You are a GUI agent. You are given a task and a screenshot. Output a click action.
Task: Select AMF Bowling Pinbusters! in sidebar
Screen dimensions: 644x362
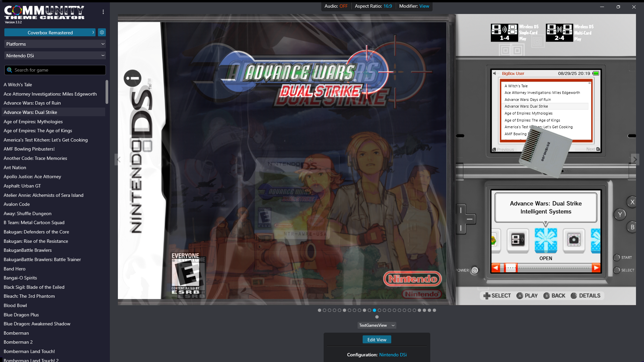(x=53, y=149)
